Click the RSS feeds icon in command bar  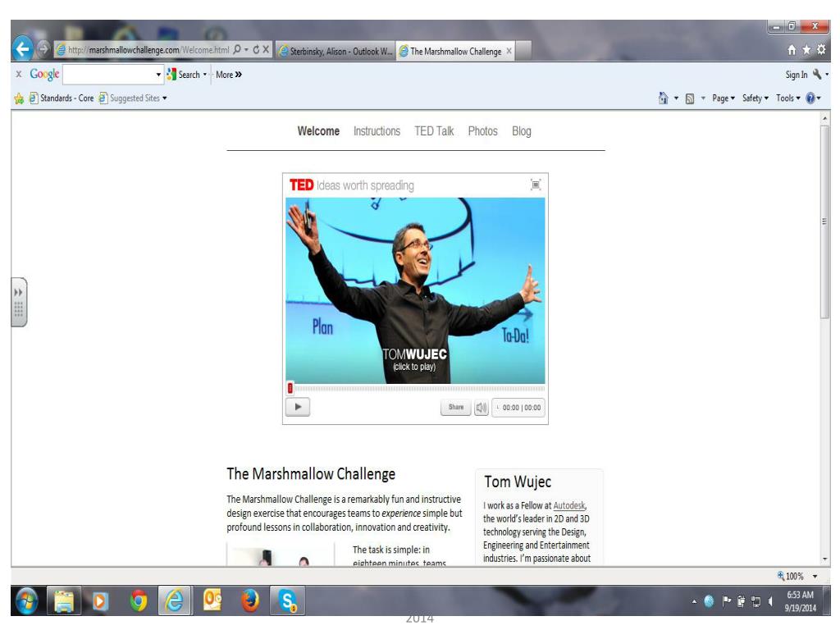point(690,98)
